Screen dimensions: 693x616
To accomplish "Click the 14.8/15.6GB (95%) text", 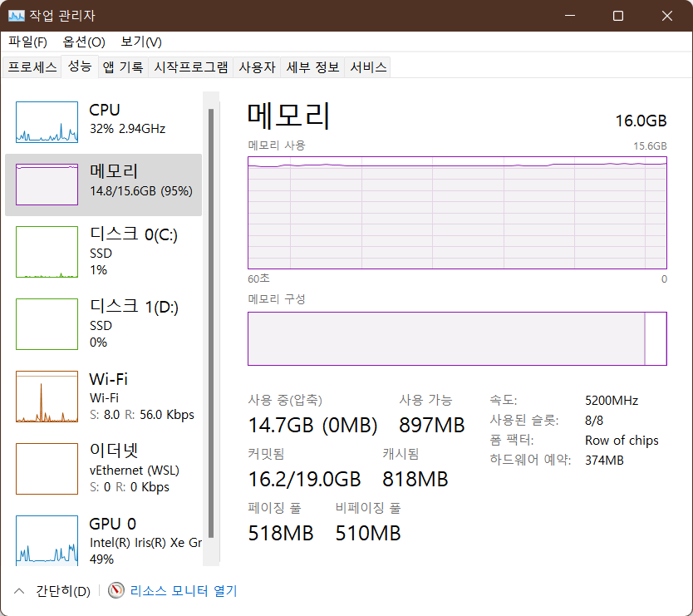I will coord(141,191).
